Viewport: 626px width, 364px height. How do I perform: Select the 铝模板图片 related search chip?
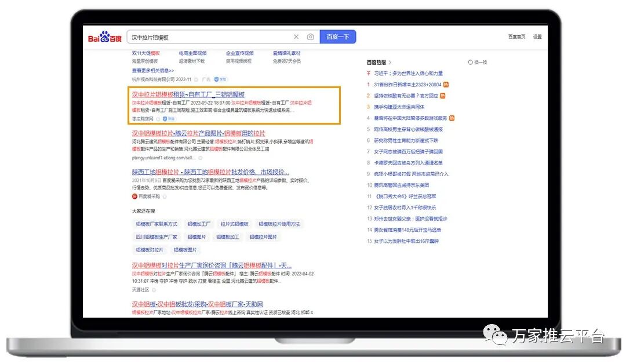click(185, 250)
